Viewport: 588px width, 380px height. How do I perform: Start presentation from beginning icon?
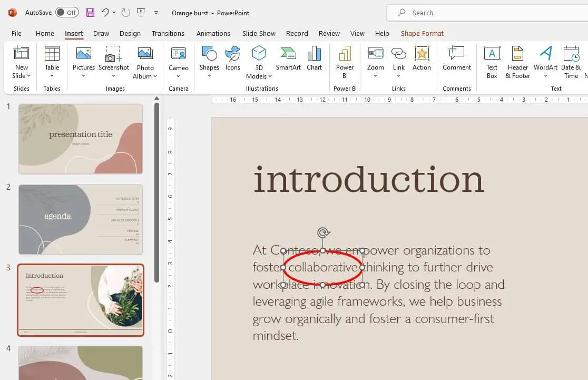click(141, 12)
